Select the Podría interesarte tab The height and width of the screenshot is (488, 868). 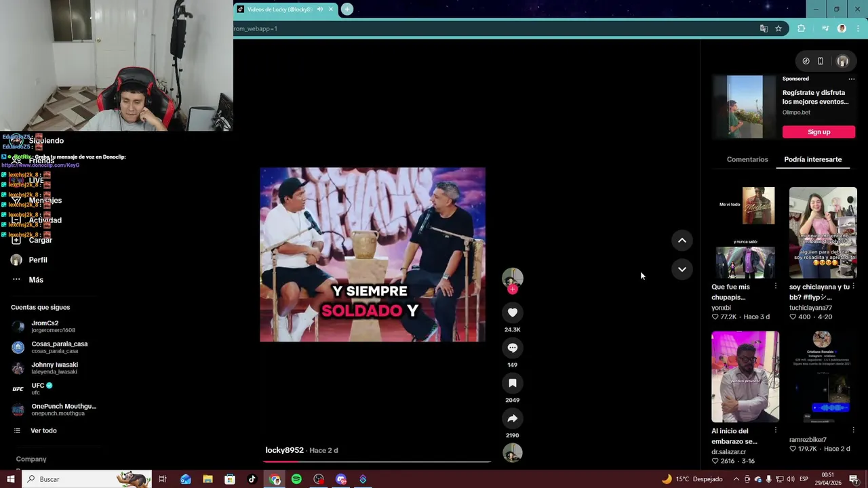tap(812, 159)
